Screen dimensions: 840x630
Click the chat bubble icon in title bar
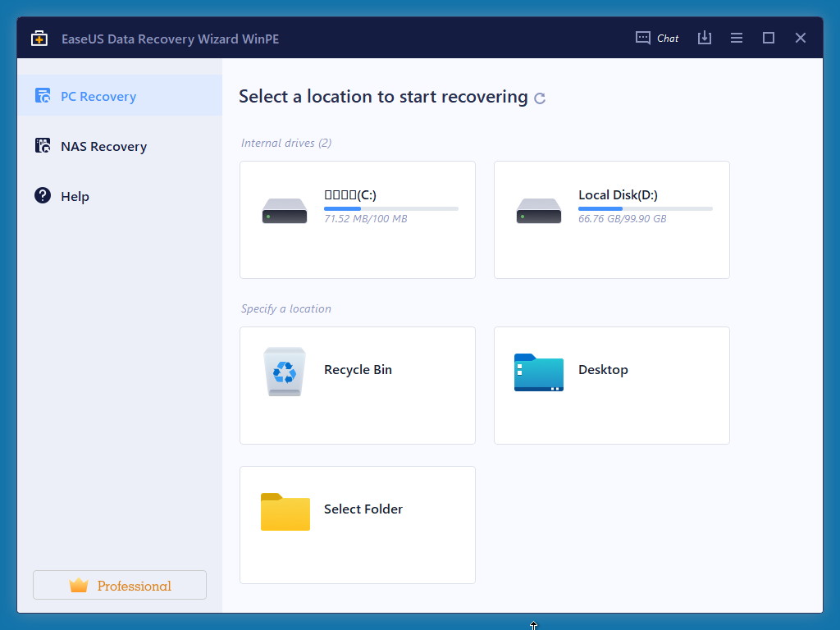coord(643,38)
